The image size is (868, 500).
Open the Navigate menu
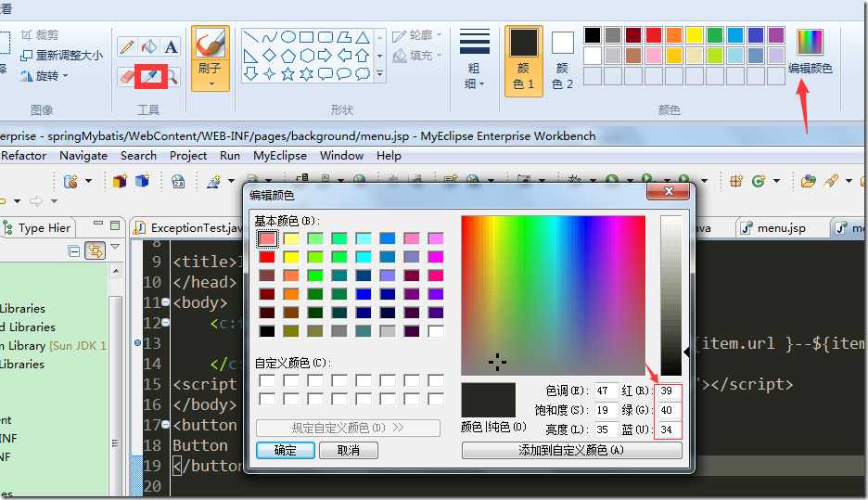pos(83,156)
